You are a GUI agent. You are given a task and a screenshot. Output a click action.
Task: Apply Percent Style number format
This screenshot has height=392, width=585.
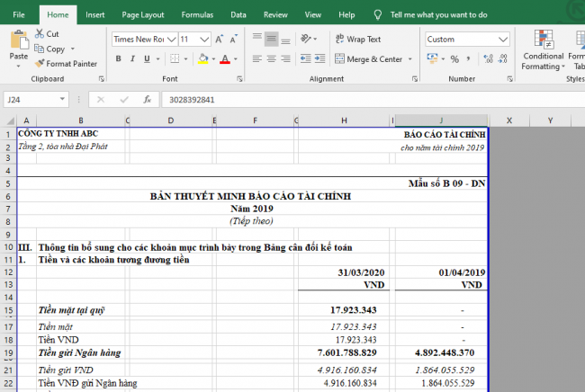[x=453, y=59]
